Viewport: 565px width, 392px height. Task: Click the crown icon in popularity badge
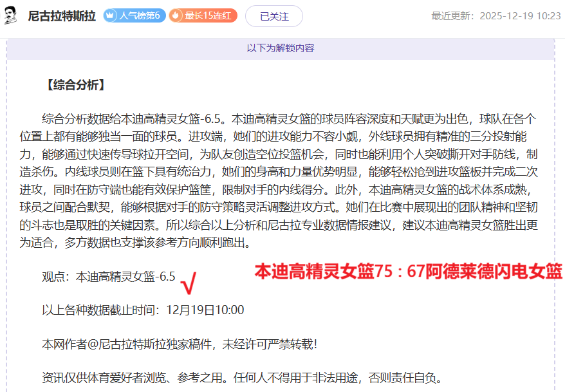pyautogui.click(x=111, y=15)
